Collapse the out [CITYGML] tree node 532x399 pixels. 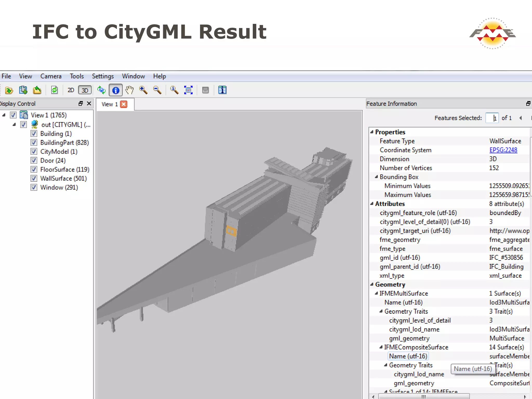[14, 124]
